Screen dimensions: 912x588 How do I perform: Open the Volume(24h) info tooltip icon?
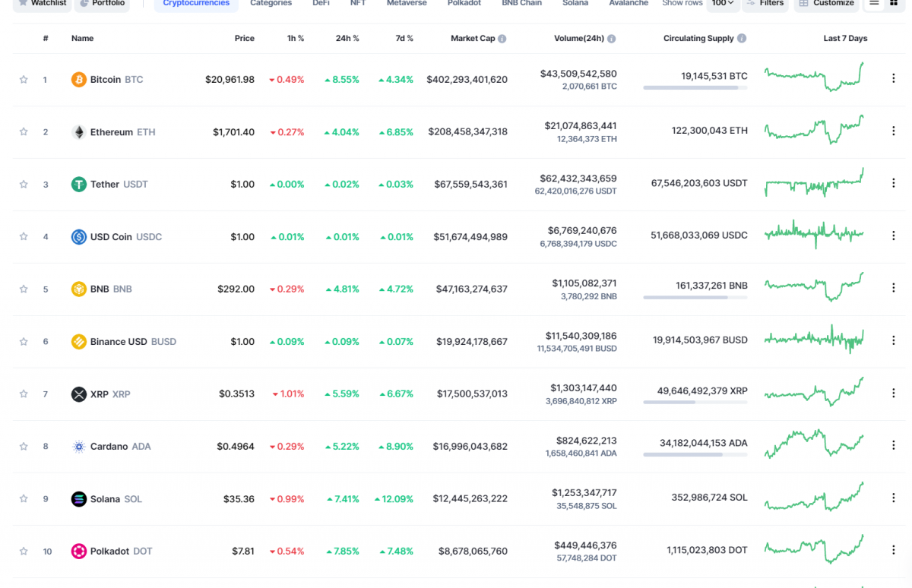click(x=612, y=38)
